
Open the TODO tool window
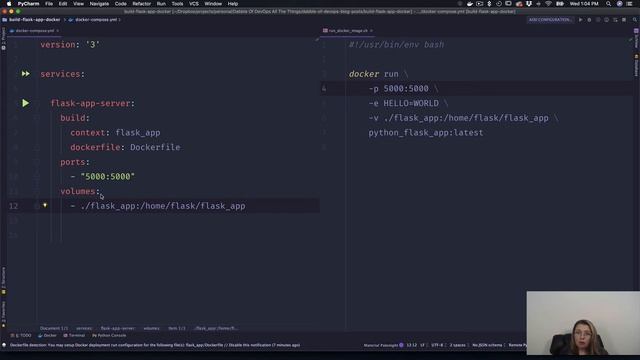(21, 336)
